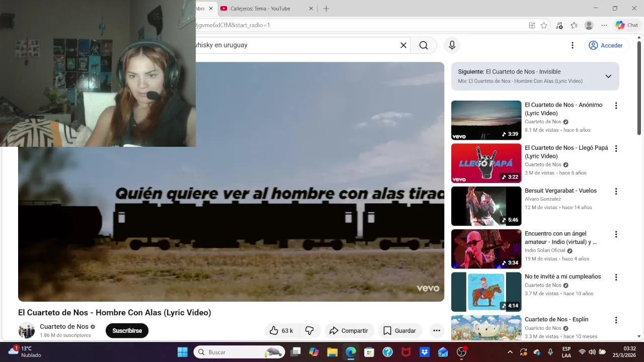Open options menu for Bersuit Vuelos video
This screenshot has height=362, width=644.
(616, 192)
